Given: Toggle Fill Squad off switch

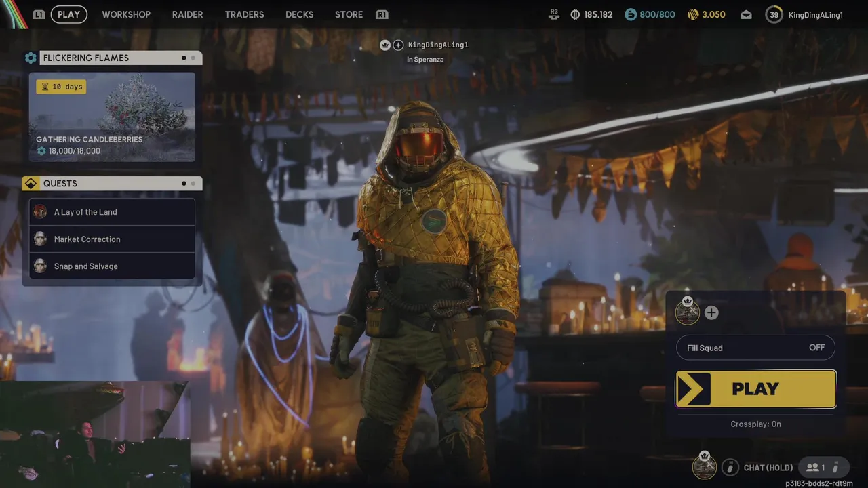Looking at the screenshot, I should (755, 348).
